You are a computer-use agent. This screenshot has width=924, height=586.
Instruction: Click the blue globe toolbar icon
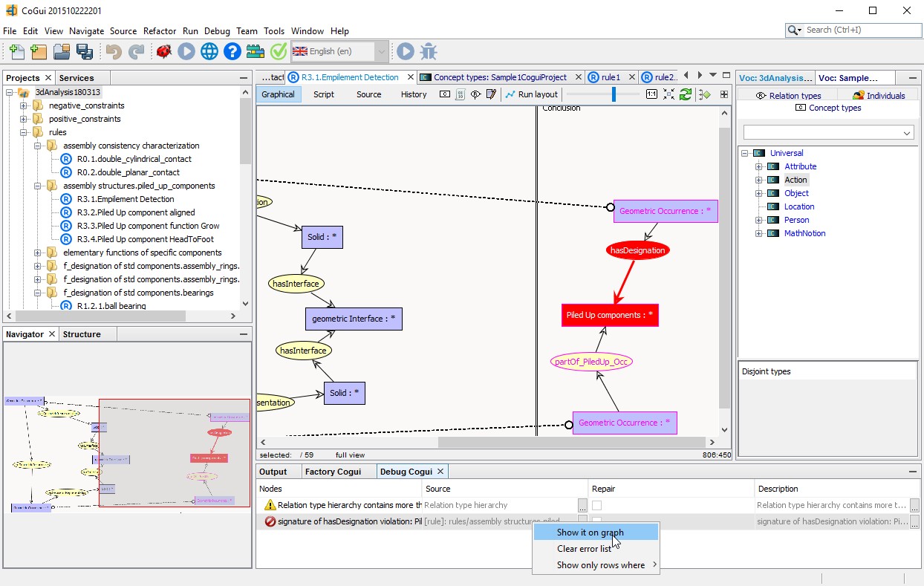point(209,51)
